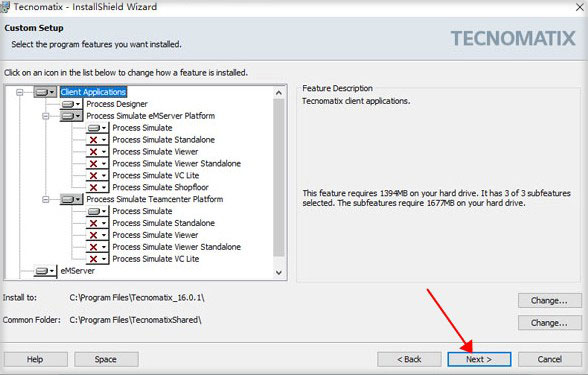Select Process Simulate eMServer Platform label
Image resolution: width=588 pixels, height=375 pixels.
(150, 116)
